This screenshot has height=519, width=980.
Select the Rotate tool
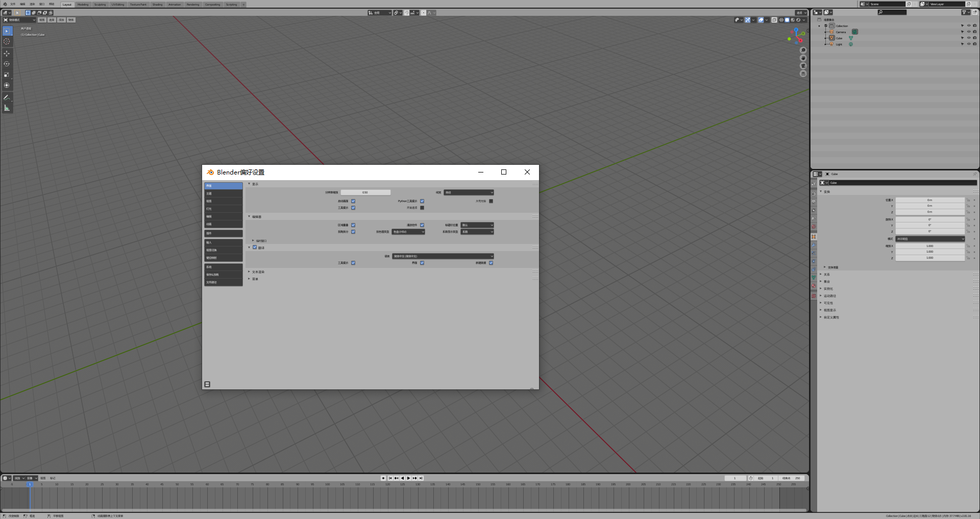[x=7, y=64]
